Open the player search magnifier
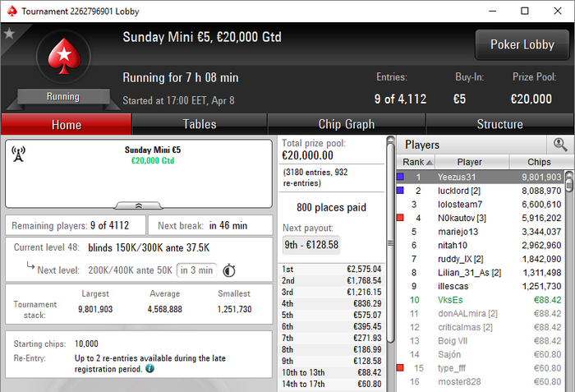This screenshot has width=575, height=392. [x=560, y=145]
